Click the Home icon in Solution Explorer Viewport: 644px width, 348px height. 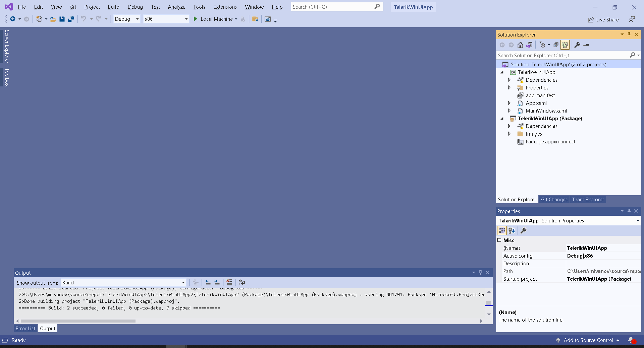pos(520,45)
